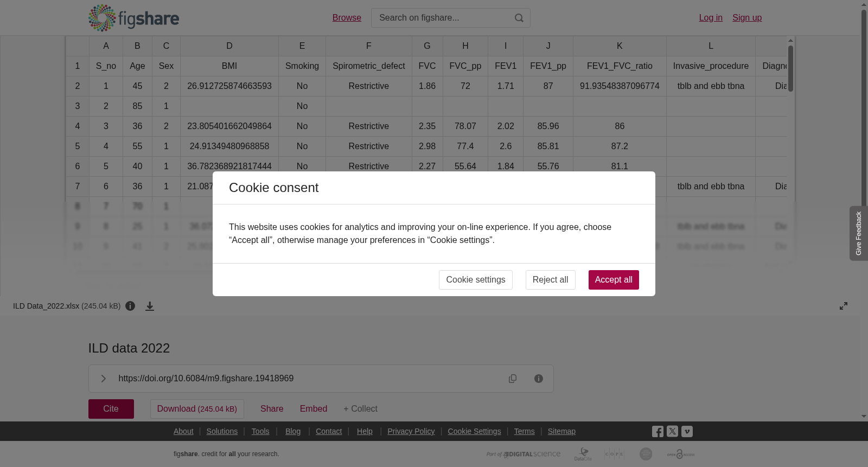The height and width of the screenshot is (467, 868).
Task: Click the DataCite logo
Action: pos(583,454)
